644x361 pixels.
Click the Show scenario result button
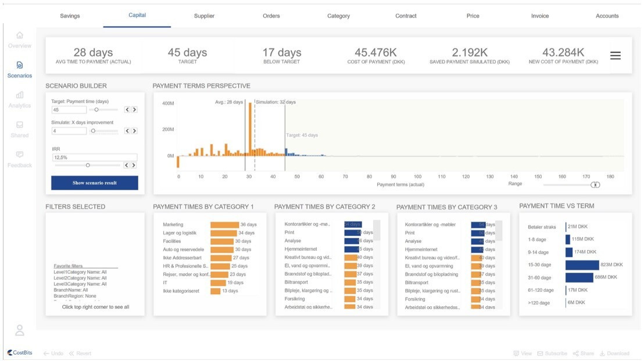(95, 183)
